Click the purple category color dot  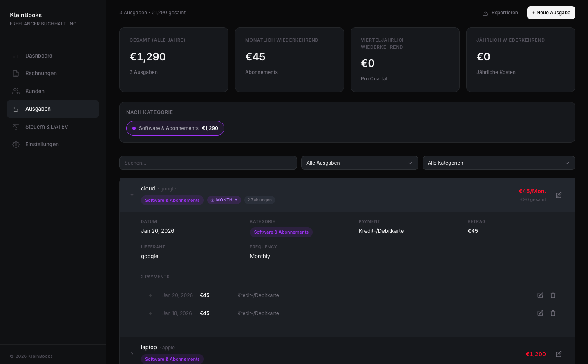click(x=134, y=128)
